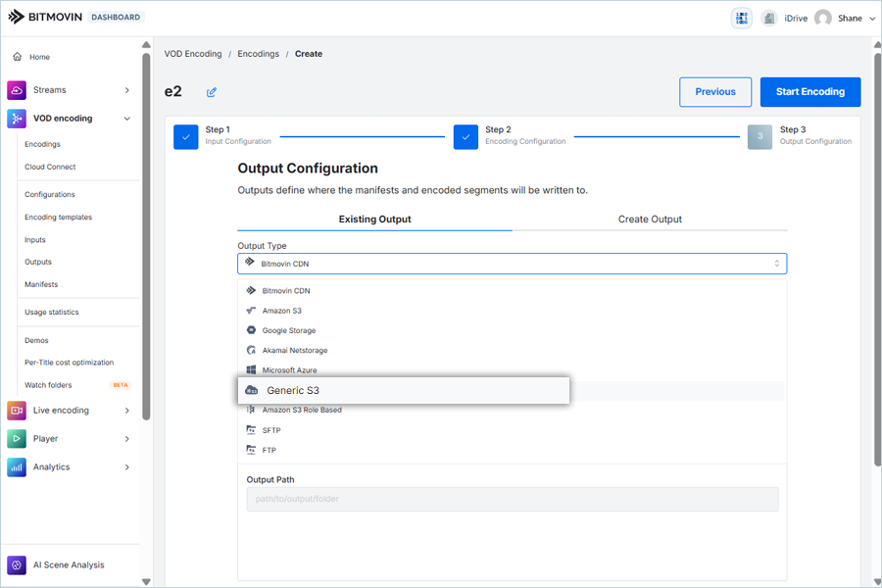
Task: Click the Live encoding camera icon
Action: point(17,411)
